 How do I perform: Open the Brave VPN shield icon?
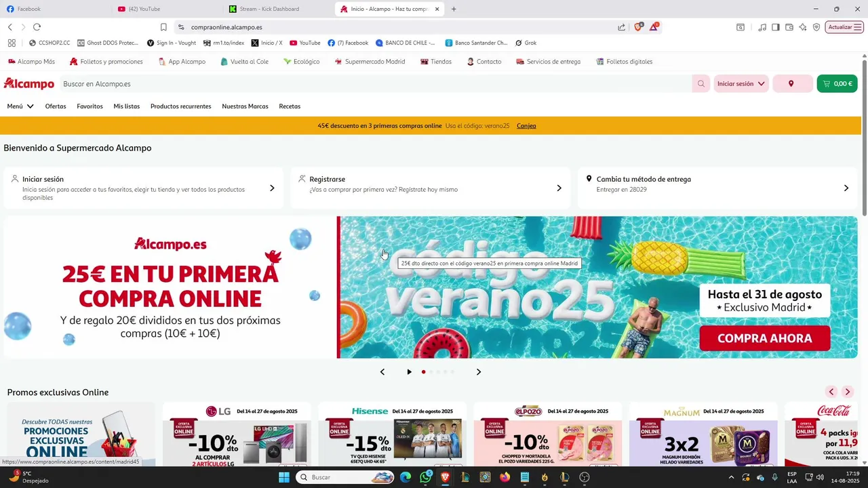click(x=816, y=27)
